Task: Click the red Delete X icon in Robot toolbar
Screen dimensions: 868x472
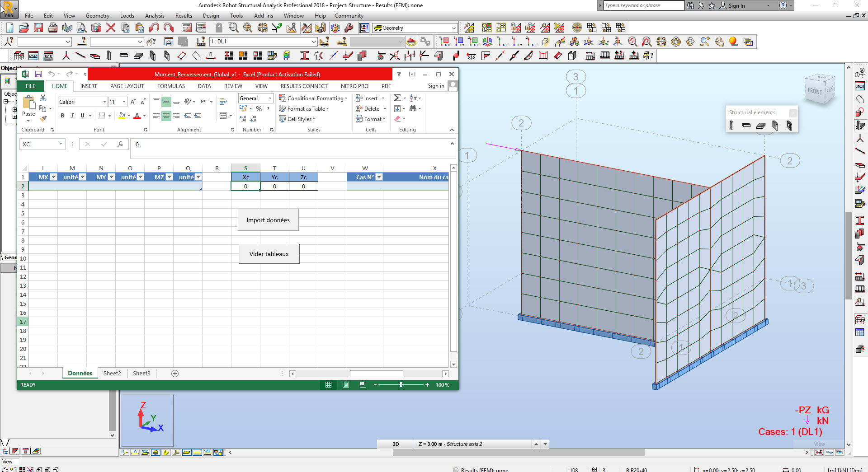Action: [x=111, y=28]
